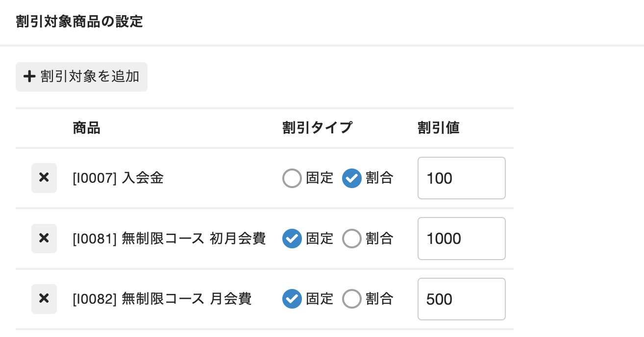Screen dimensions: 644x337
Task: Click the 割引対象商品の設定 section title
Action: click(x=79, y=22)
